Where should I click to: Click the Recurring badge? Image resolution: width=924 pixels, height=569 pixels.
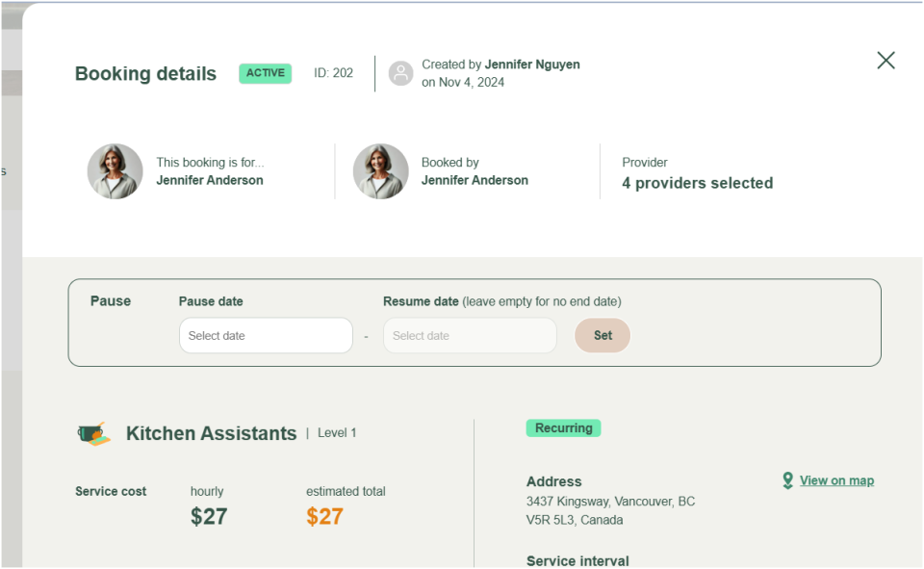tap(563, 428)
